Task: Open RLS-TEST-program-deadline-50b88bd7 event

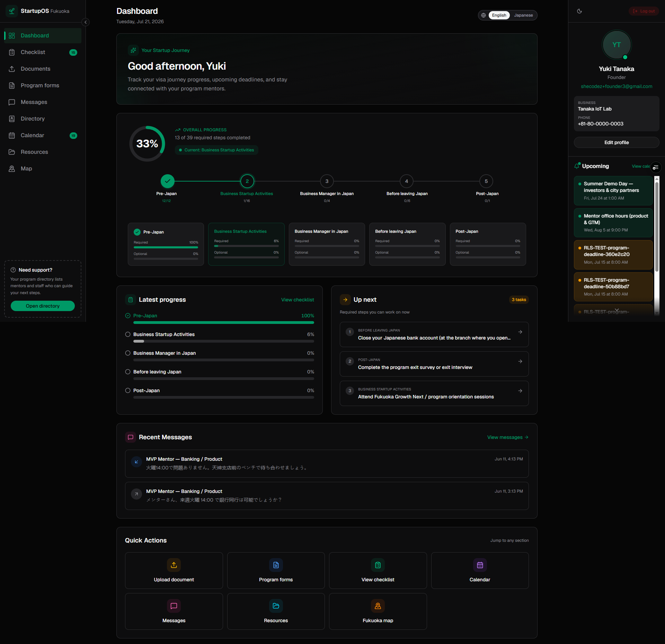Action: tap(613, 287)
